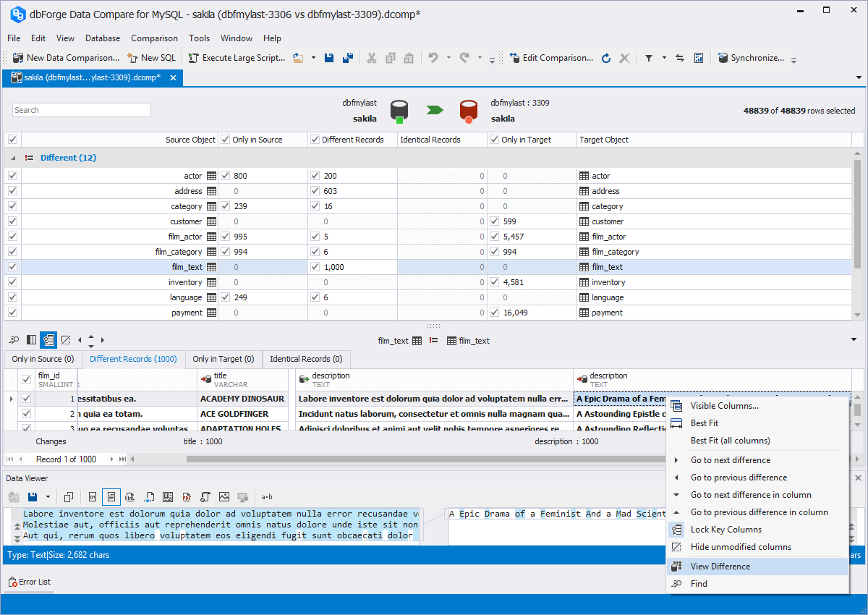Open the toolbar overflow options after Synchronize
This screenshot has height=615, width=868.
(x=793, y=60)
